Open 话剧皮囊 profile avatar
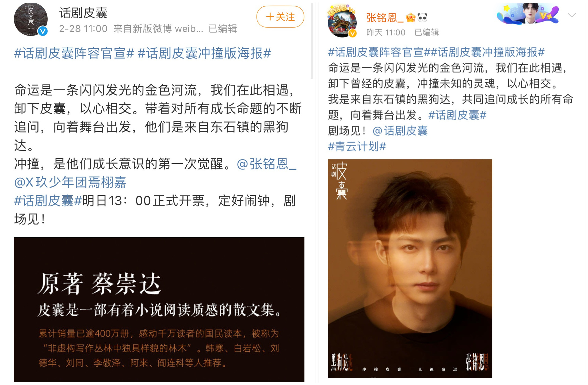 coord(30,19)
